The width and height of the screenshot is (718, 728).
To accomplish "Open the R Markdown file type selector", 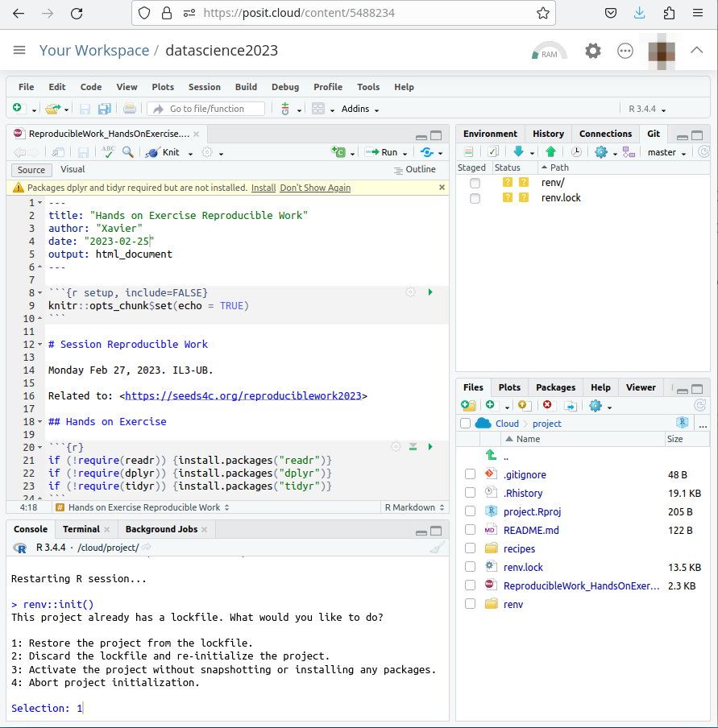I will (x=414, y=507).
